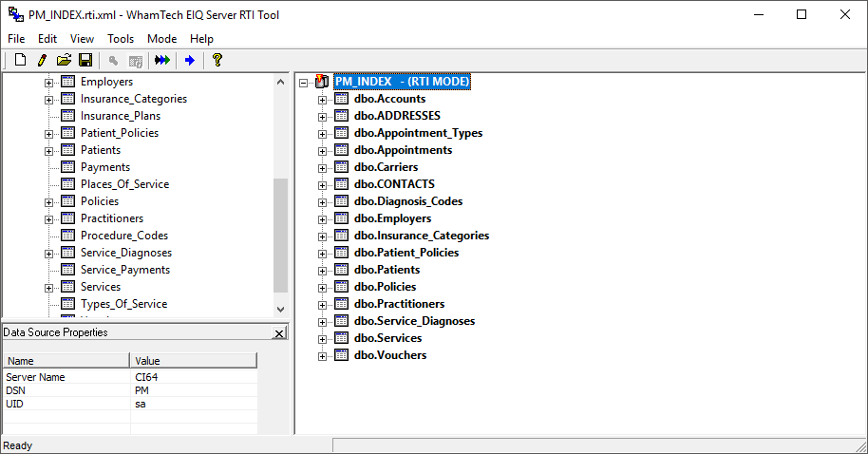Collapse the PM_INDEX root node
Viewport: 868px width, 454px height.
[303, 83]
